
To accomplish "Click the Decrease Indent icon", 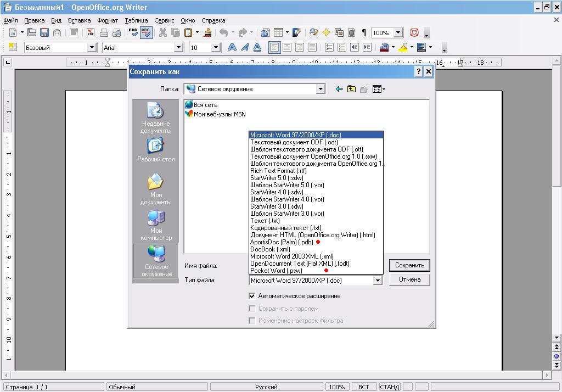I will (355, 47).
